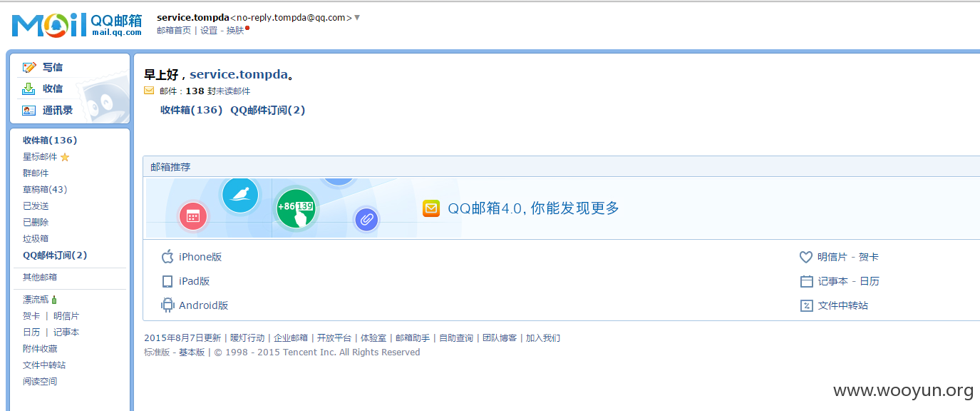
Task: Open 已删除 deleted folder
Action: 36,223
